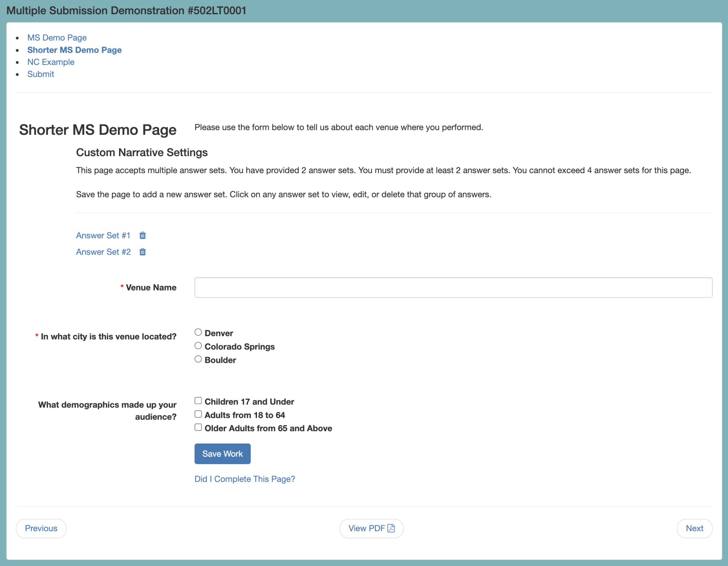
Task: Go to the Submit page
Action: [x=41, y=74]
